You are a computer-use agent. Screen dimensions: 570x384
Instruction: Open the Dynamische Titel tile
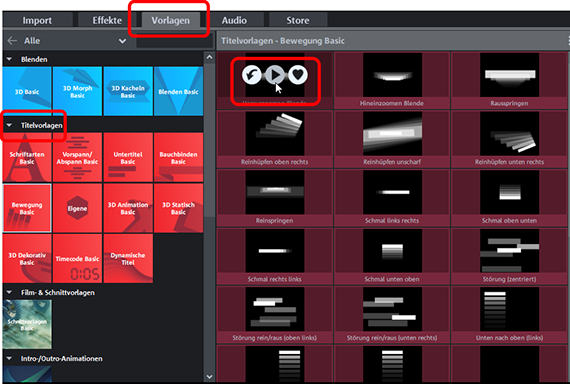click(128, 259)
